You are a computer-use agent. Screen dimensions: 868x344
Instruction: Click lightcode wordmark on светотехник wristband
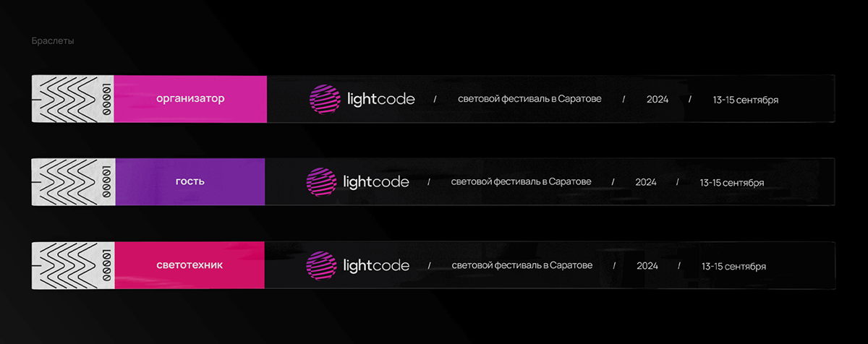pyautogui.click(x=377, y=266)
